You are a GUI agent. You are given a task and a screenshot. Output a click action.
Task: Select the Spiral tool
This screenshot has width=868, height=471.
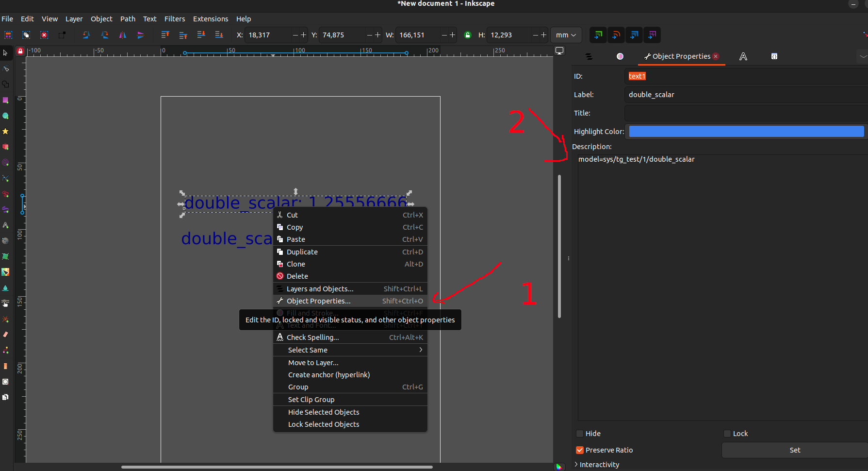5,163
